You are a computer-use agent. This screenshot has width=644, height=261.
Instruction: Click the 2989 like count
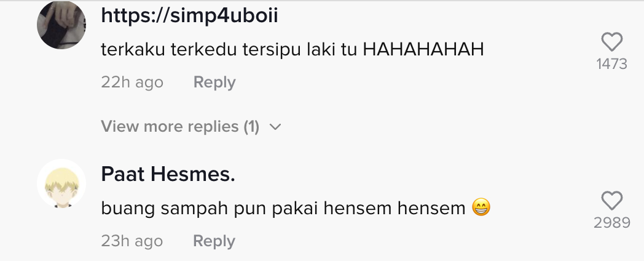611,222
